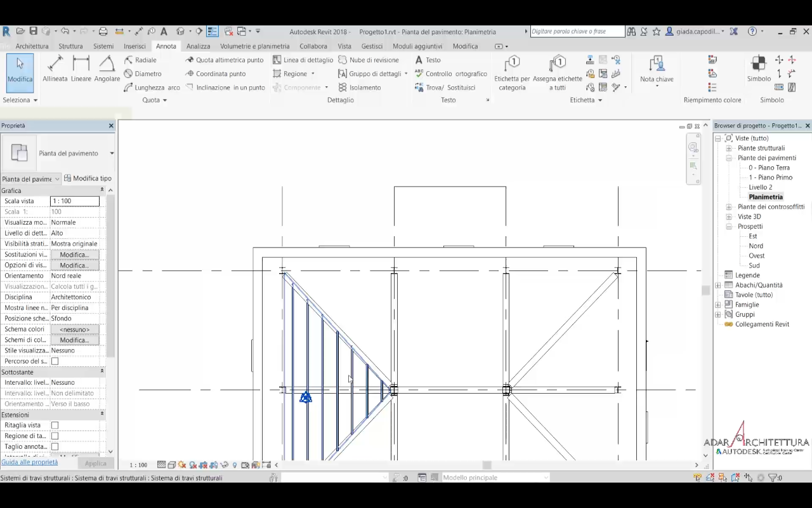Enable the Ritaglia vista checkbox

click(55, 425)
